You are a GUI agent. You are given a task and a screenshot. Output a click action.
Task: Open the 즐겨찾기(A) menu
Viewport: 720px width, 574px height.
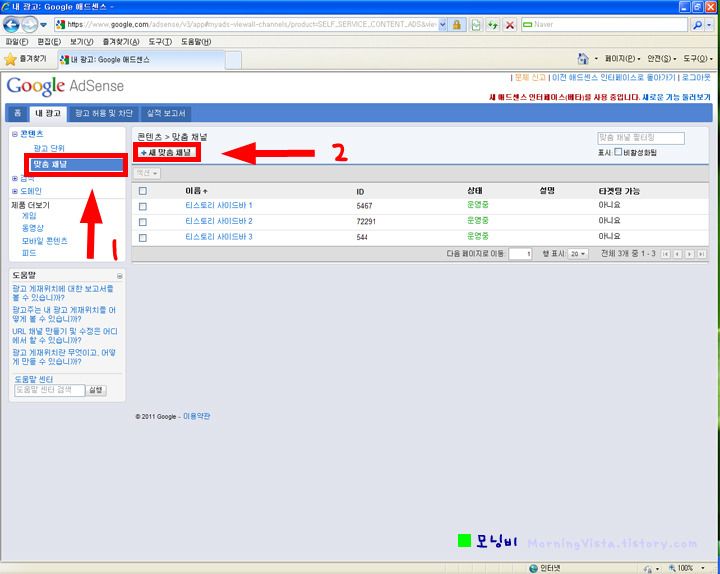pos(121,42)
